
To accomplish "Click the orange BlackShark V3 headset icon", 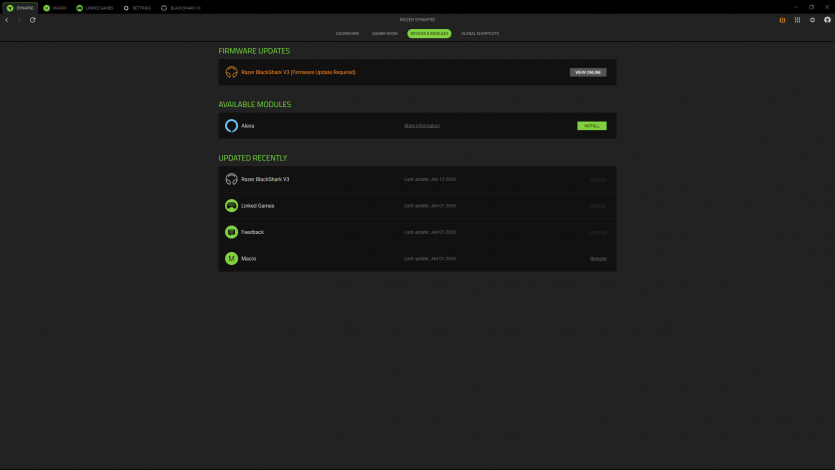I will (231, 72).
